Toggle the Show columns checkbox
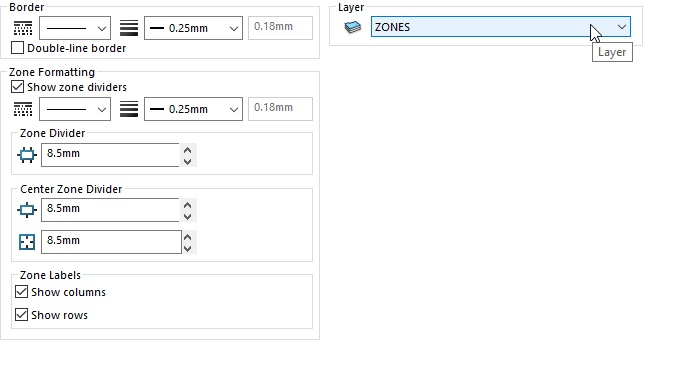 [21, 292]
